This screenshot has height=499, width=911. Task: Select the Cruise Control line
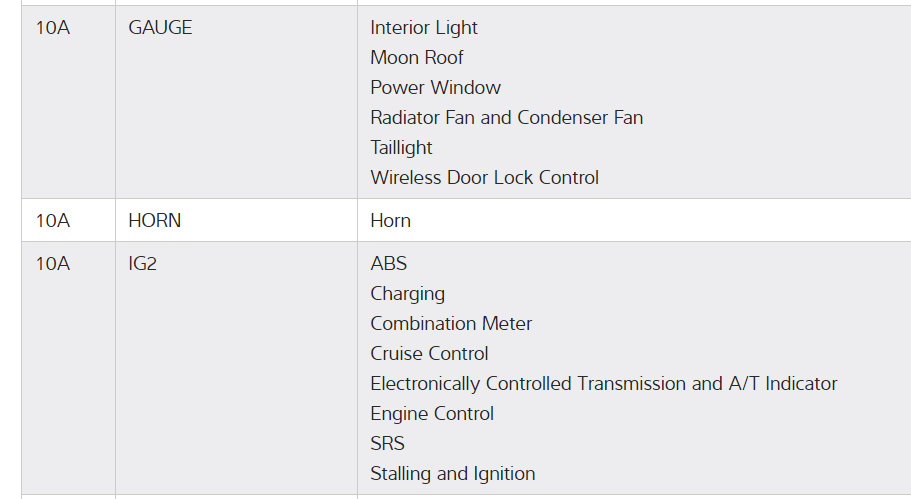pyautogui.click(x=429, y=354)
